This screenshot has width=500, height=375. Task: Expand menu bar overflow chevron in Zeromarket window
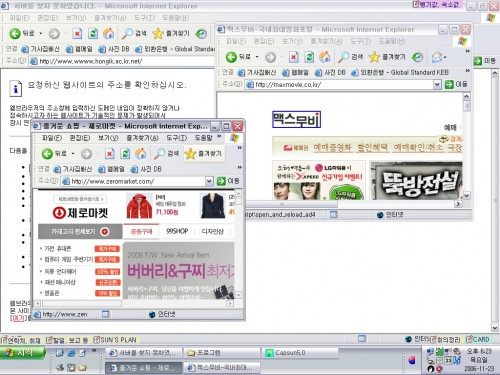pyautogui.click(x=219, y=136)
